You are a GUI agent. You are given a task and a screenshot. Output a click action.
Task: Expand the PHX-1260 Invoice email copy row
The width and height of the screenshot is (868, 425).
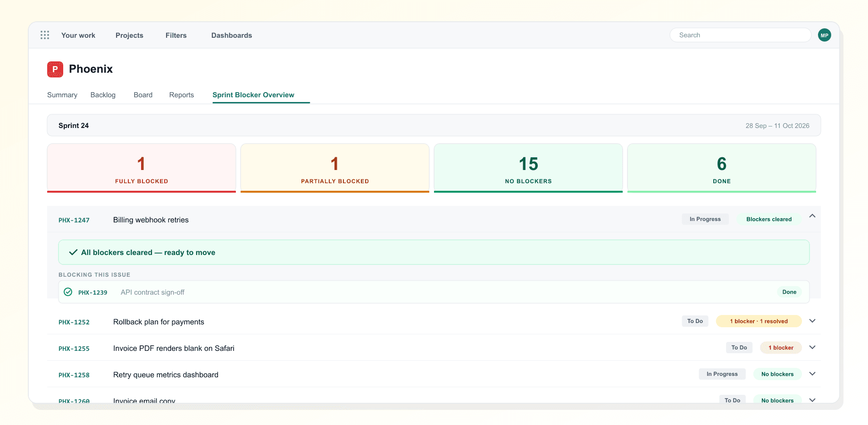point(812,399)
